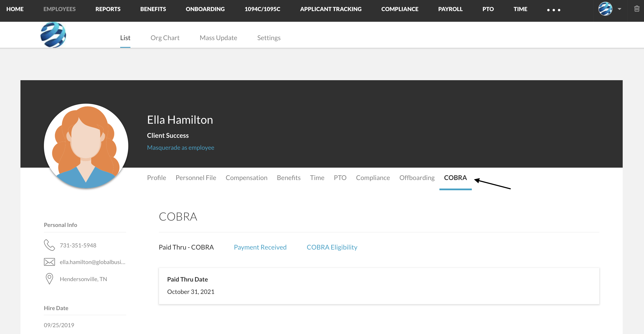Click the COBRA section heading
This screenshot has width=644, height=334.
[x=178, y=217]
